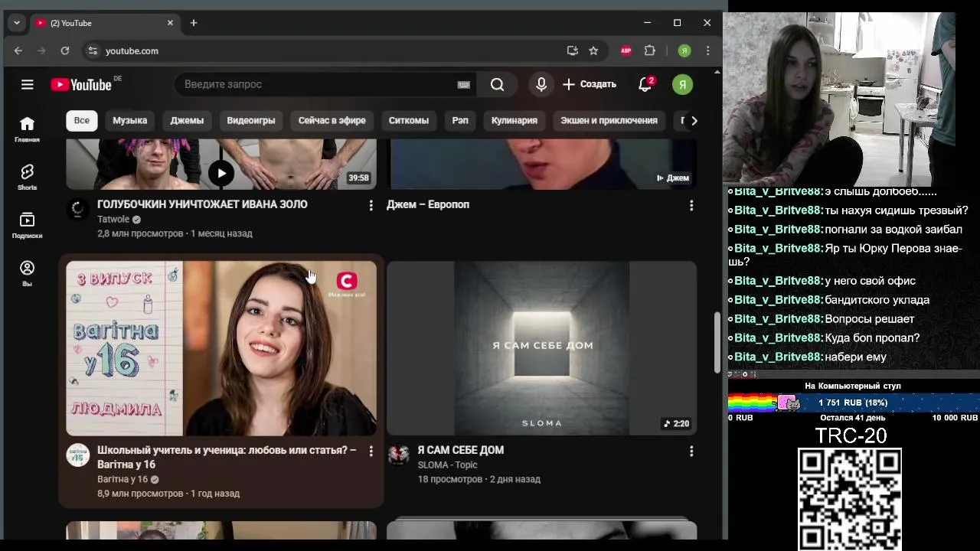Open the Вы sidebar section
980x551 pixels.
pos(27,273)
